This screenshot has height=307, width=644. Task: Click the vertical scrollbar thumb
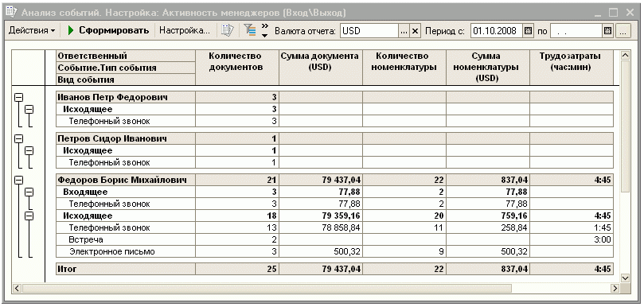pyautogui.click(x=625, y=126)
